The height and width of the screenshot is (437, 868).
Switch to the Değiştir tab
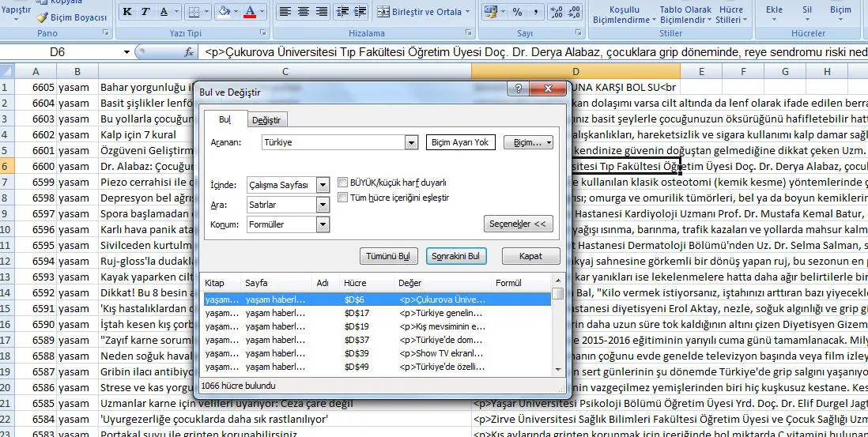(x=266, y=120)
